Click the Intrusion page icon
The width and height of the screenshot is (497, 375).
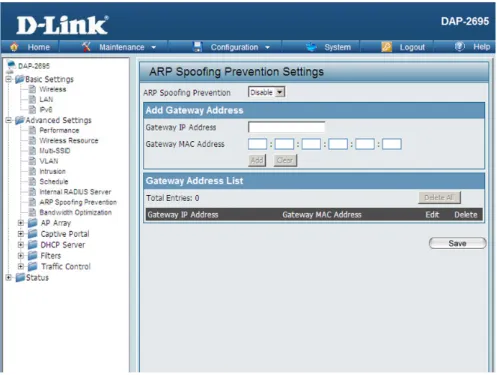32,171
